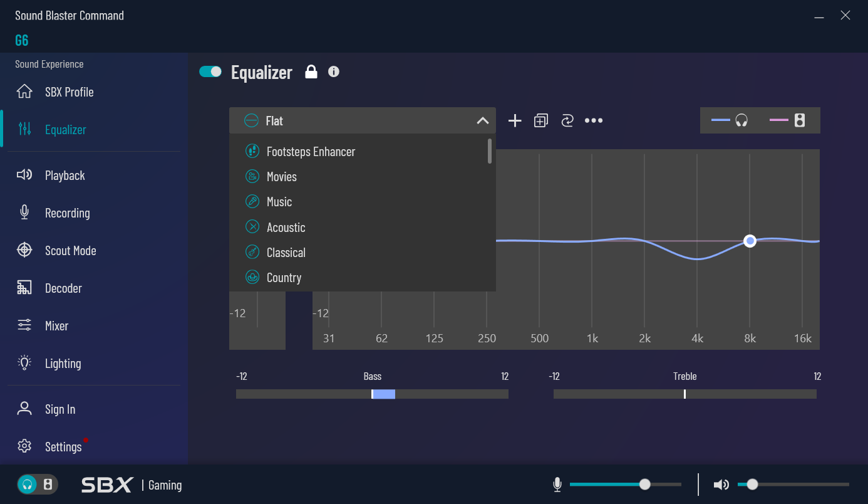The width and height of the screenshot is (868, 504).
Task: Choose the Classical preset option
Action: coord(286,253)
